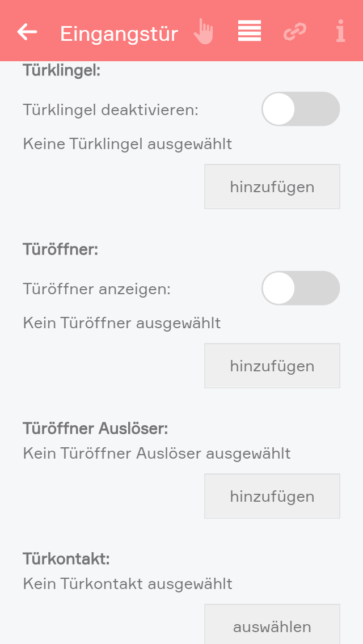The width and height of the screenshot is (363, 644).
Task: Enable the Türöffner anzeigen switch
Action: coord(300,288)
